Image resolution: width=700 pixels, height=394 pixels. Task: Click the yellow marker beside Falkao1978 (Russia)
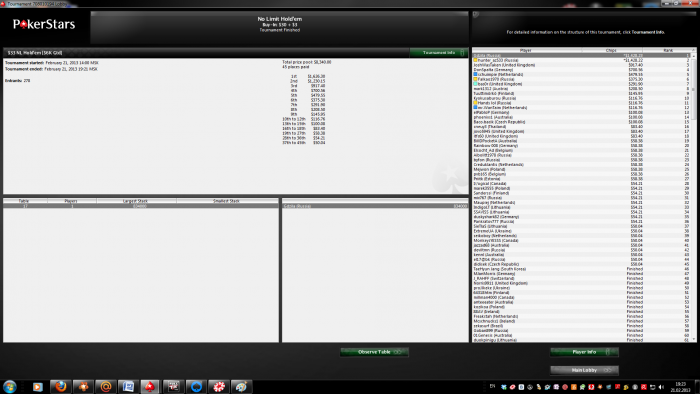click(x=475, y=79)
